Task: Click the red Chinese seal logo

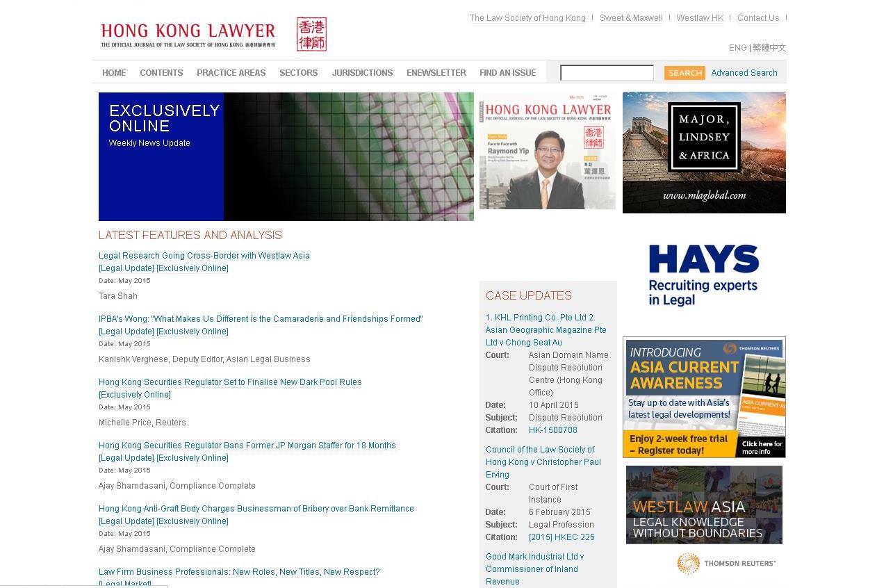Action: click(x=311, y=34)
